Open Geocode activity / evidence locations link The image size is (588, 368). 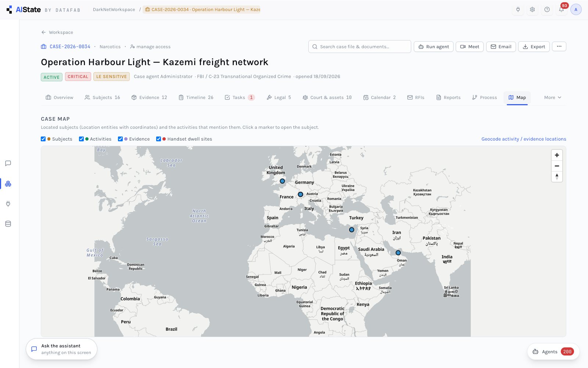coord(524,139)
